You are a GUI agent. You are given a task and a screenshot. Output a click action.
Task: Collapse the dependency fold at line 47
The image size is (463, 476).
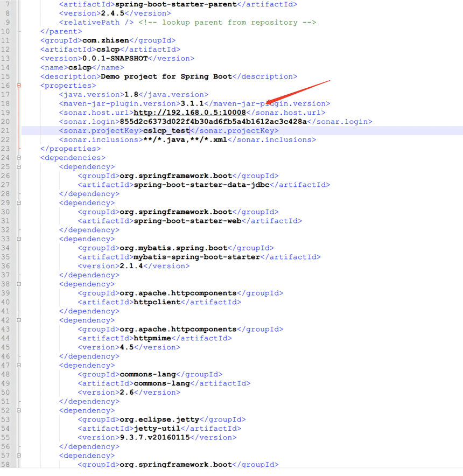point(19,366)
